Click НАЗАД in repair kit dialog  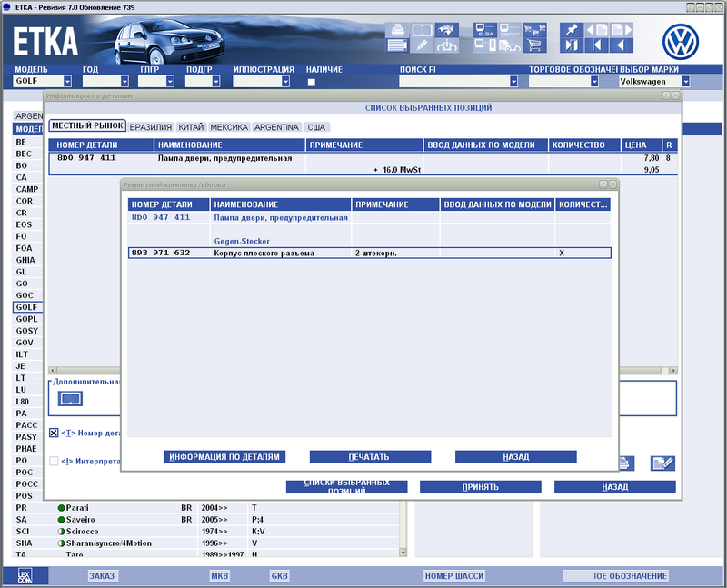coord(515,457)
